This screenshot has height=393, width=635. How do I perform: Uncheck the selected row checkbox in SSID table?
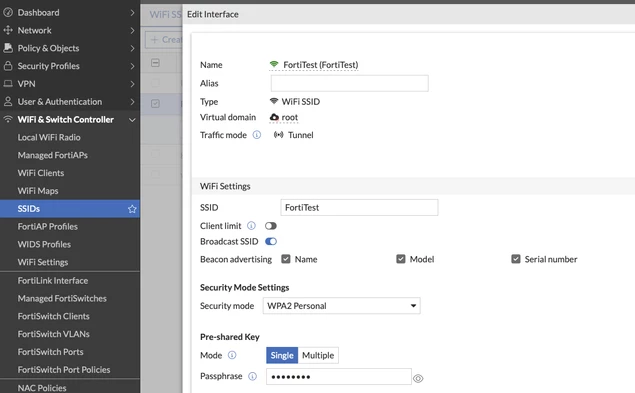pos(155,103)
